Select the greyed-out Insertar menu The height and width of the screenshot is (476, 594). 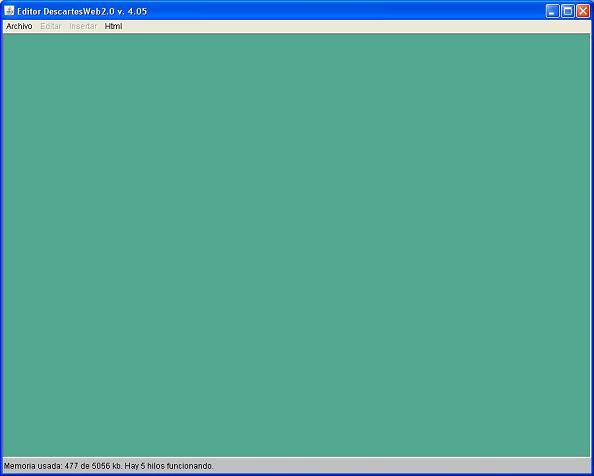click(x=83, y=26)
